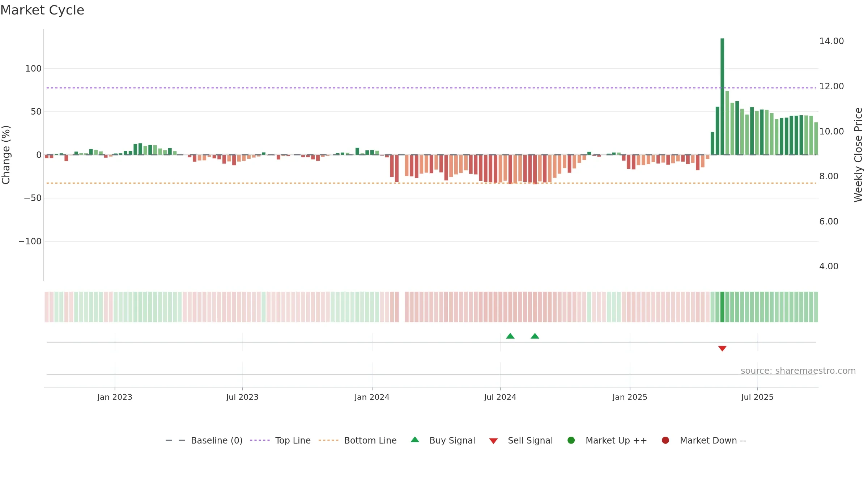The width and height of the screenshot is (868, 488).
Task: Click the Jan 2025 axis label
Action: click(630, 397)
